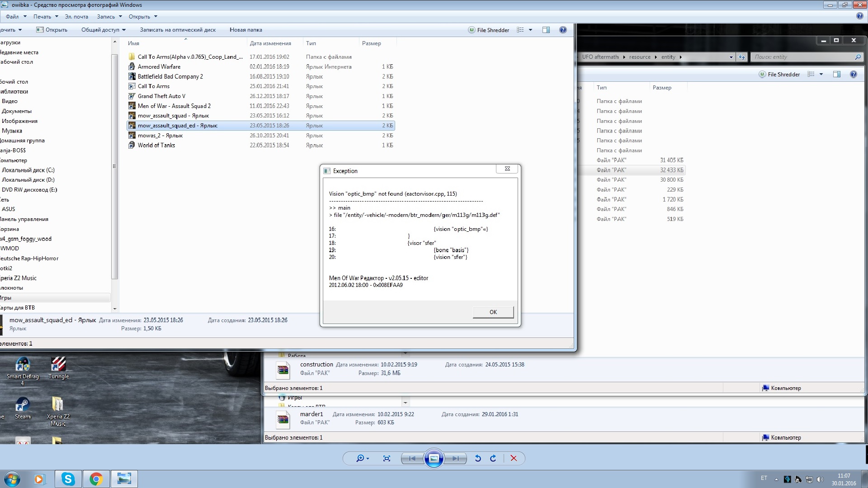The height and width of the screenshot is (488, 868).
Task: Sort by Имя column header
Action: coord(133,43)
